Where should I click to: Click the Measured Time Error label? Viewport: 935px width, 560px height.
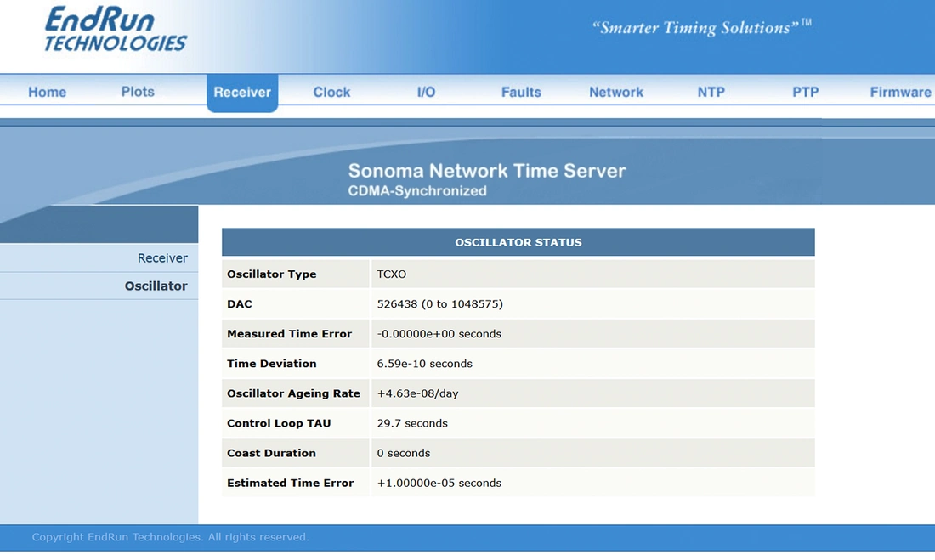(x=289, y=334)
